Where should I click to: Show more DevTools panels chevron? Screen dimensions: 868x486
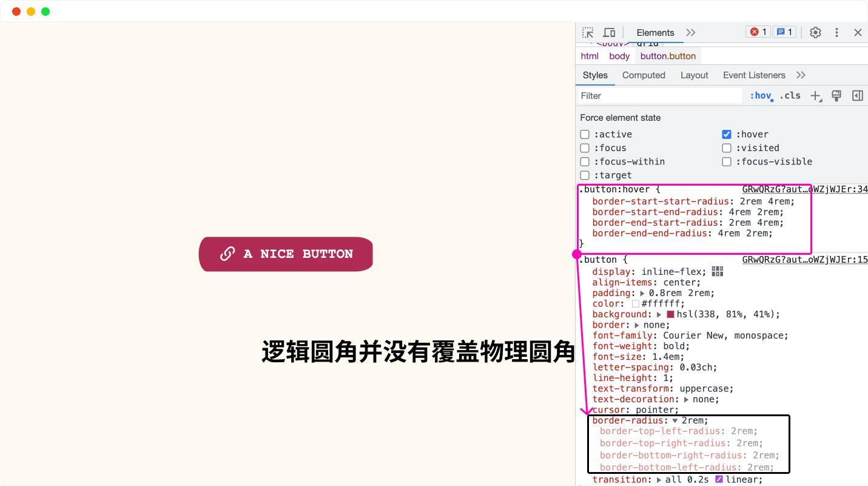(x=691, y=33)
